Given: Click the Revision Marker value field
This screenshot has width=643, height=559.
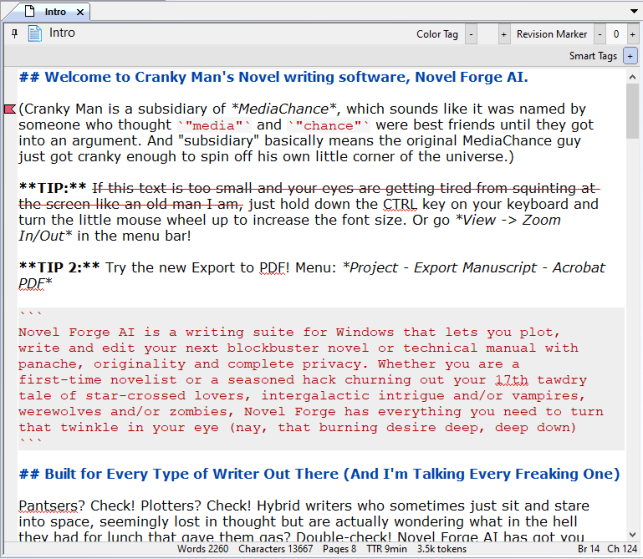Looking at the screenshot, I should pyautogui.click(x=616, y=34).
